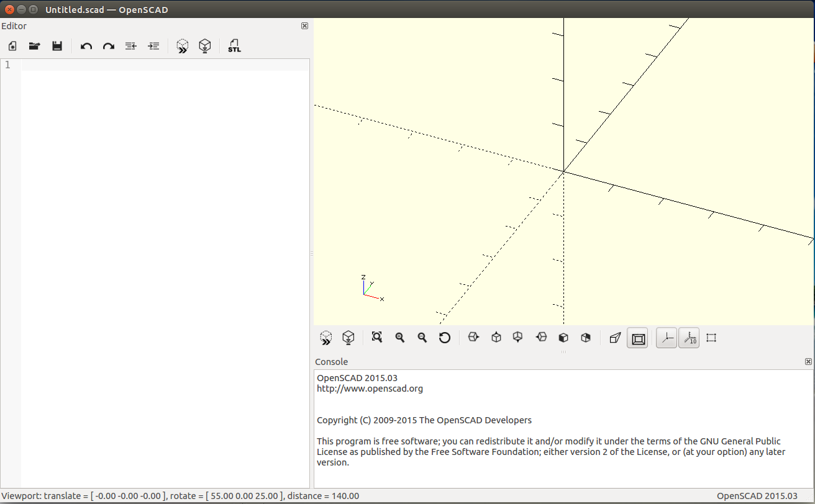Reset the 3D view rotation

(x=445, y=338)
